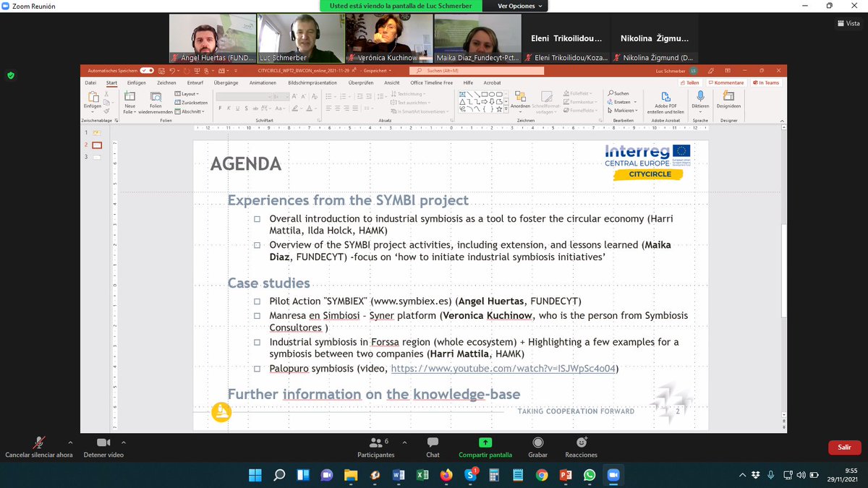Open the Animationen ribbon tab
Image resolution: width=868 pixels, height=488 pixels.
pos(263,83)
